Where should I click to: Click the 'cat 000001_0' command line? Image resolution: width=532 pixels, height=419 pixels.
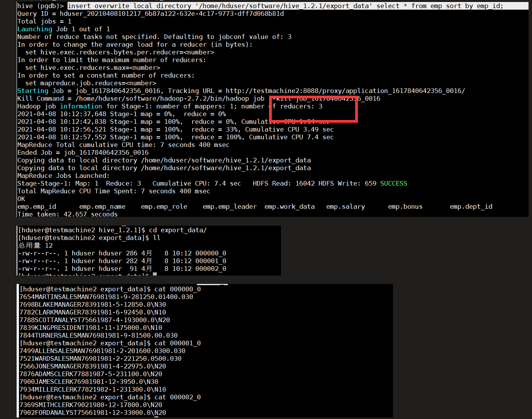(110, 343)
